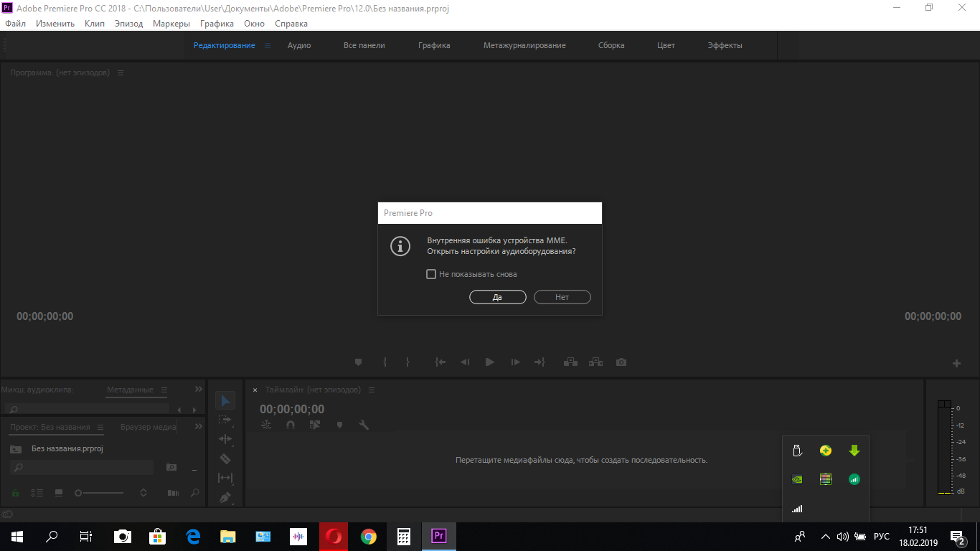Screen dimensions: 980x551
Task: Click the Export Frame camera icon
Action: click(x=621, y=362)
